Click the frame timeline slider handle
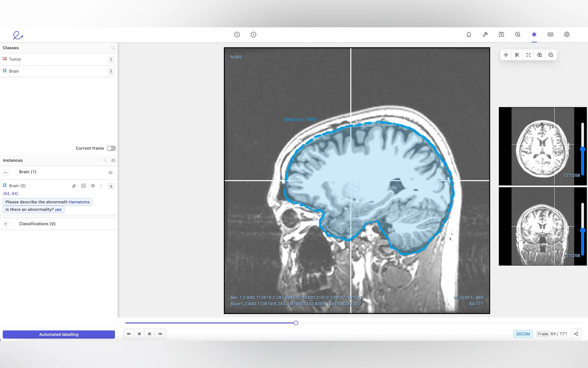 coord(296,323)
